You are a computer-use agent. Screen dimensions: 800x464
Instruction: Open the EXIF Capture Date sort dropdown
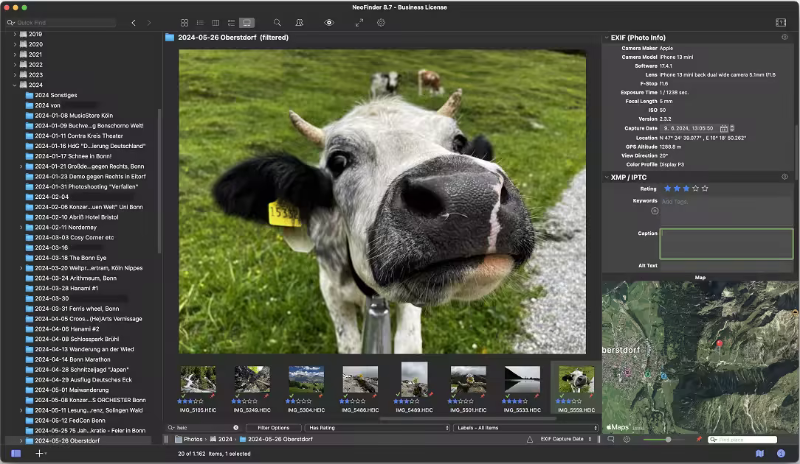(565, 439)
